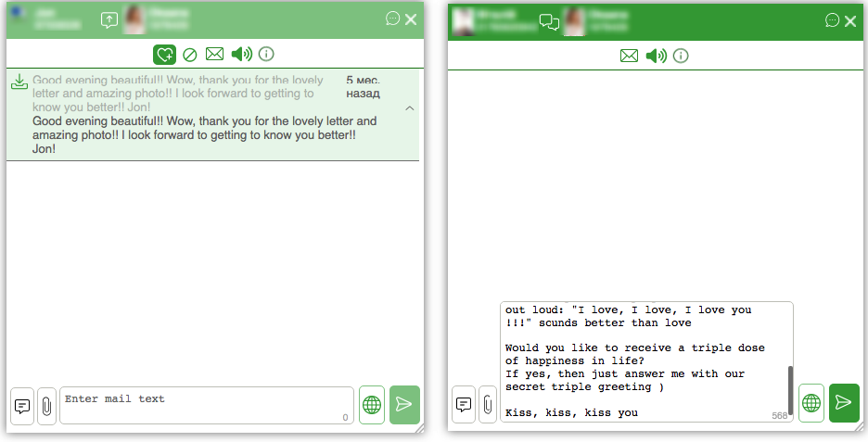The height and width of the screenshot is (442, 868).
Task: Open the globe translate button in left chat
Action: pyautogui.click(x=372, y=406)
